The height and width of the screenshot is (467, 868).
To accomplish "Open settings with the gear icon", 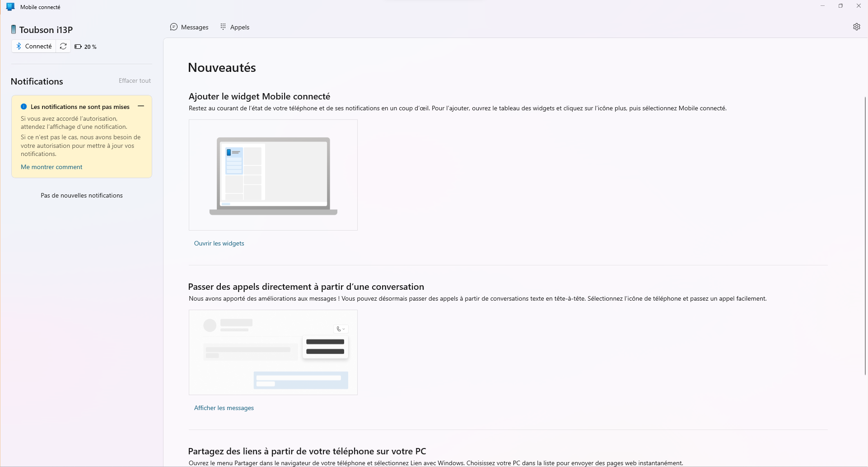I will (x=856, y=27).
